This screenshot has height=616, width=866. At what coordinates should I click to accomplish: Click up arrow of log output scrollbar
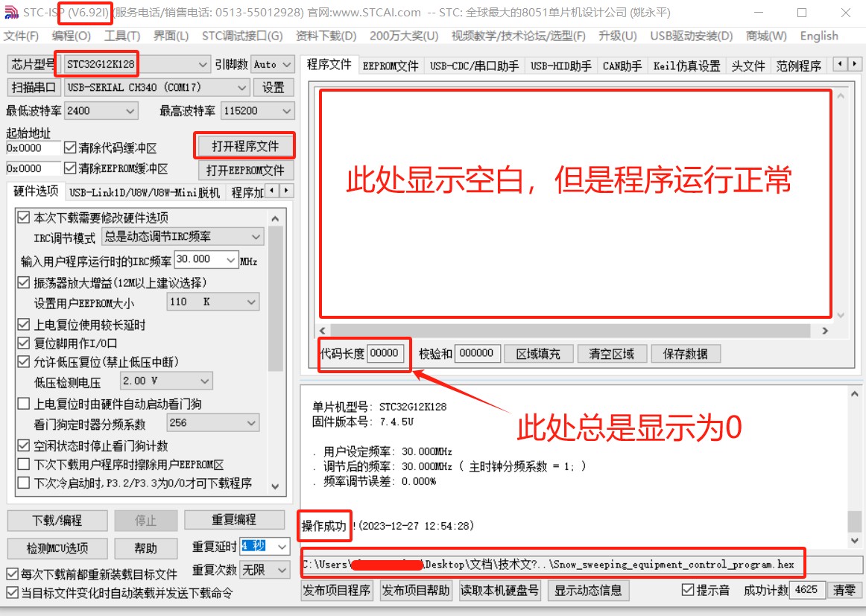854,393
